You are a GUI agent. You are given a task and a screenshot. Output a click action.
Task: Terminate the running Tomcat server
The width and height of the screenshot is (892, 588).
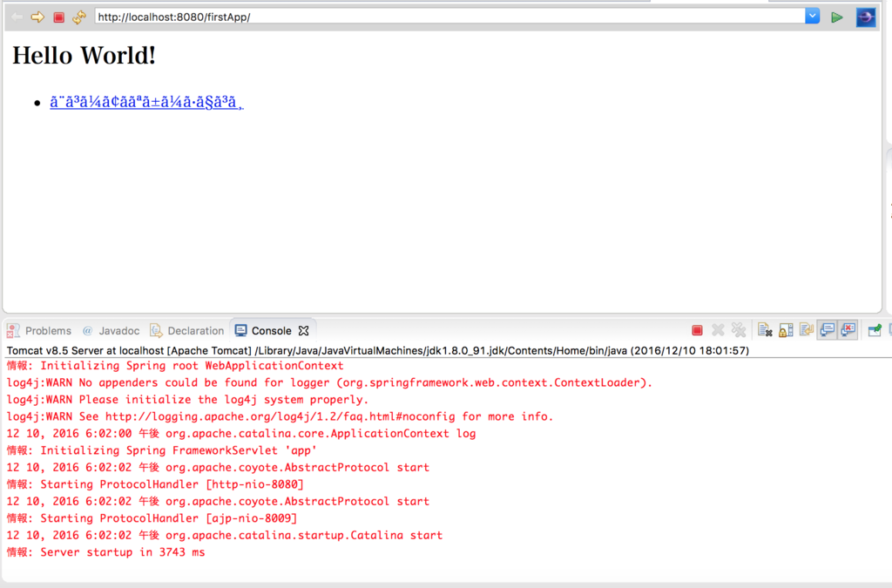point(697,330)
